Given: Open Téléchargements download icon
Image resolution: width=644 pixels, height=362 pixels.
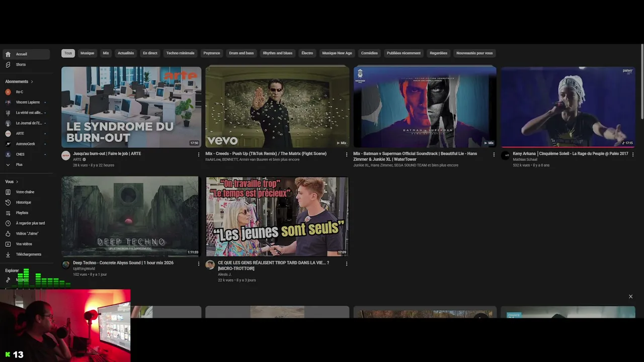Looking at the screenshot, I should coord(8,254).
